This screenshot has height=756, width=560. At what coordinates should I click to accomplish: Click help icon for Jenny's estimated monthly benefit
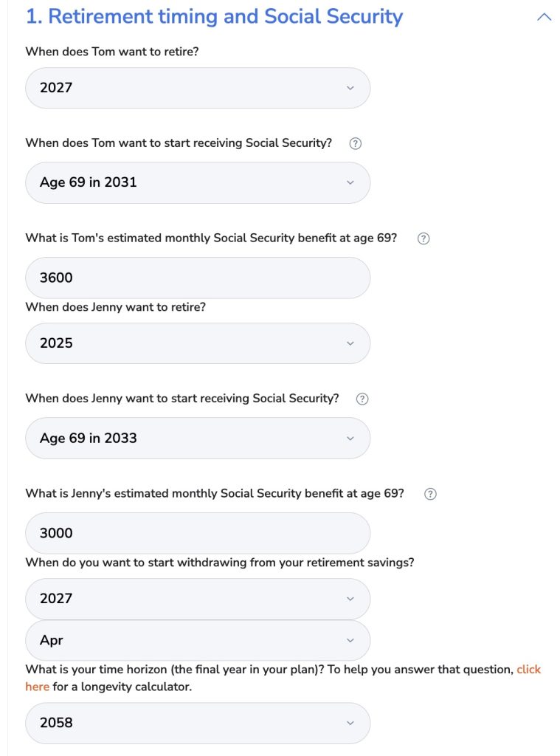point(431,495)
